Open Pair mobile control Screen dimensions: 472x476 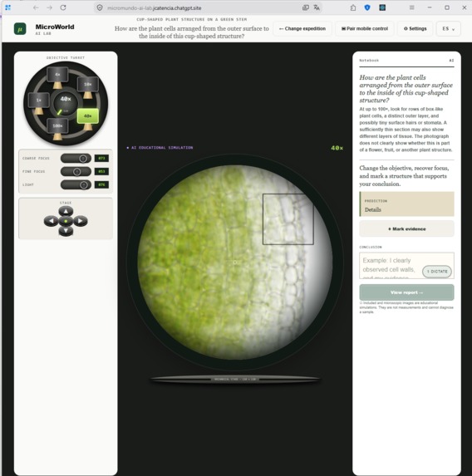[x=365, y=28]
